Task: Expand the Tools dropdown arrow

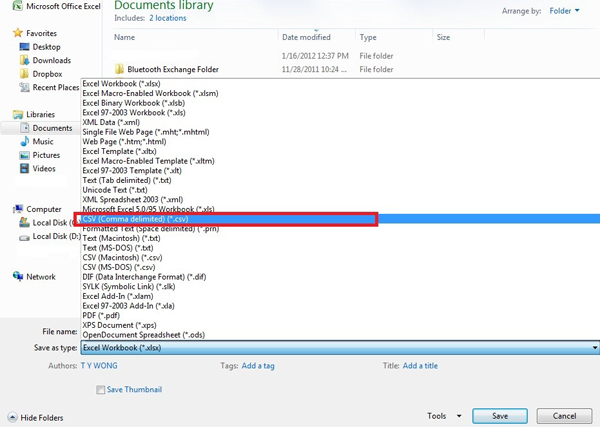Action: coord(459,416)
